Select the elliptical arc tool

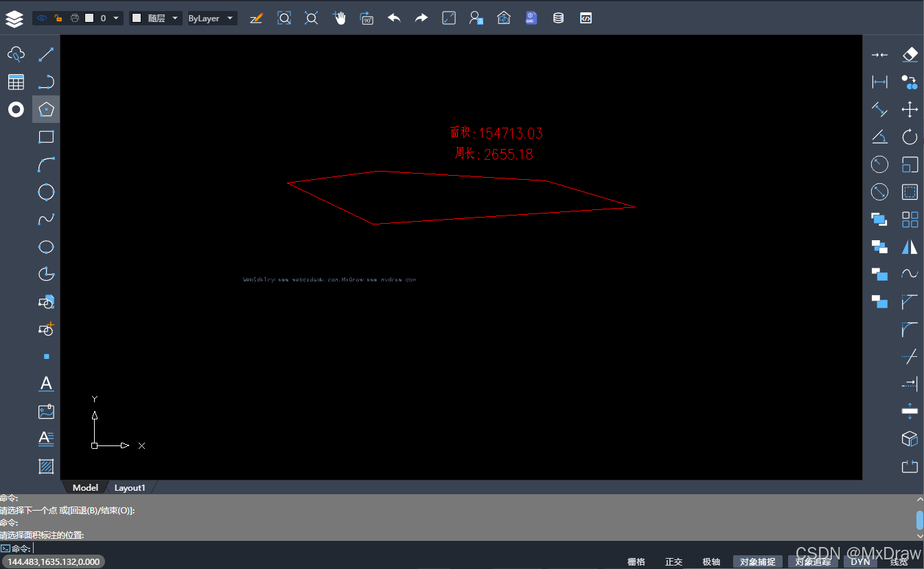coord(46,274)
